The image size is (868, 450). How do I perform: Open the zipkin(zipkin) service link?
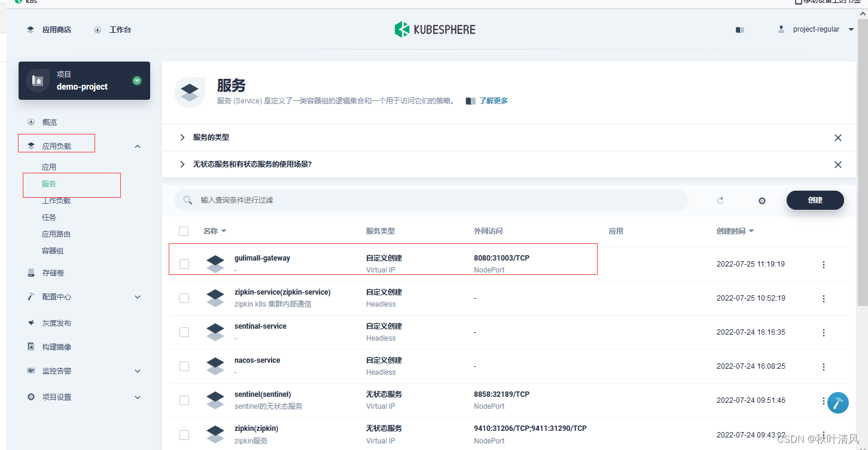click(256, 428)
